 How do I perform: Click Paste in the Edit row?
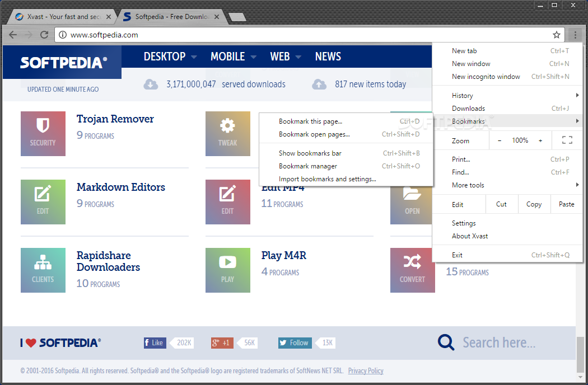coord(566,204)
